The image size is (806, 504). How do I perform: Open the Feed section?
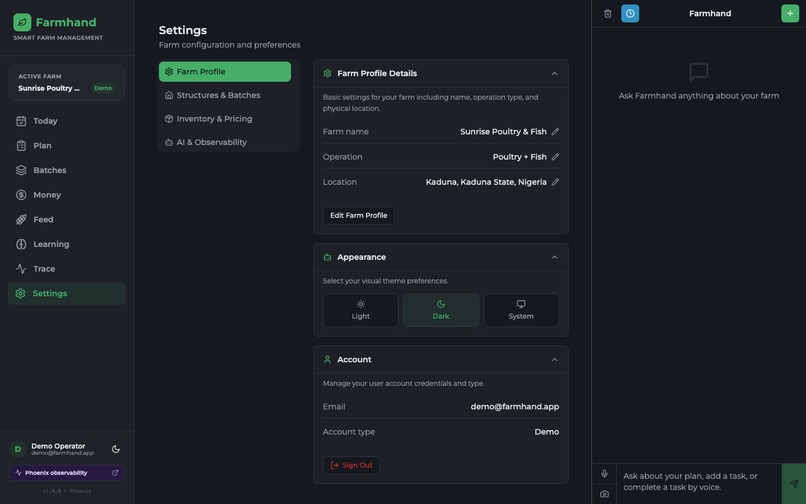[x=67, y=220]
